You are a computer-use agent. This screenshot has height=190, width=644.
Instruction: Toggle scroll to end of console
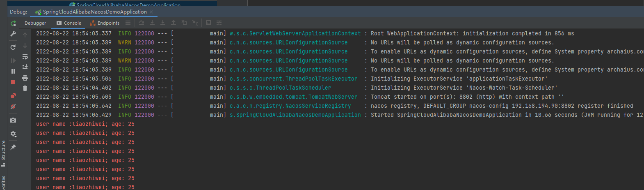tap(25, 67)
